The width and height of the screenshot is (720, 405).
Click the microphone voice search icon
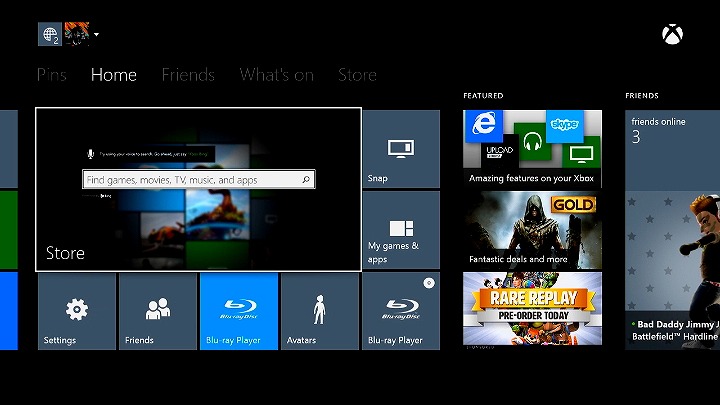point(90,154)
